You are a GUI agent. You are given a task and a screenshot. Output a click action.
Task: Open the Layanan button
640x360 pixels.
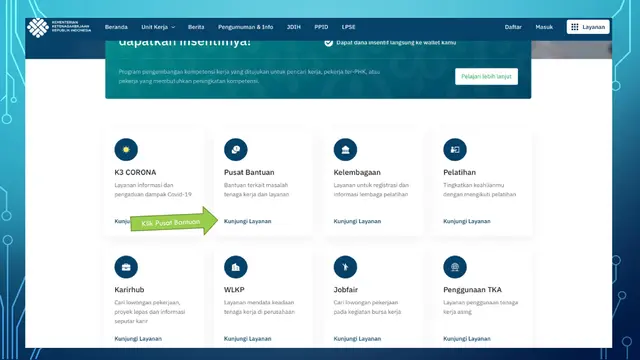(588, 27)
